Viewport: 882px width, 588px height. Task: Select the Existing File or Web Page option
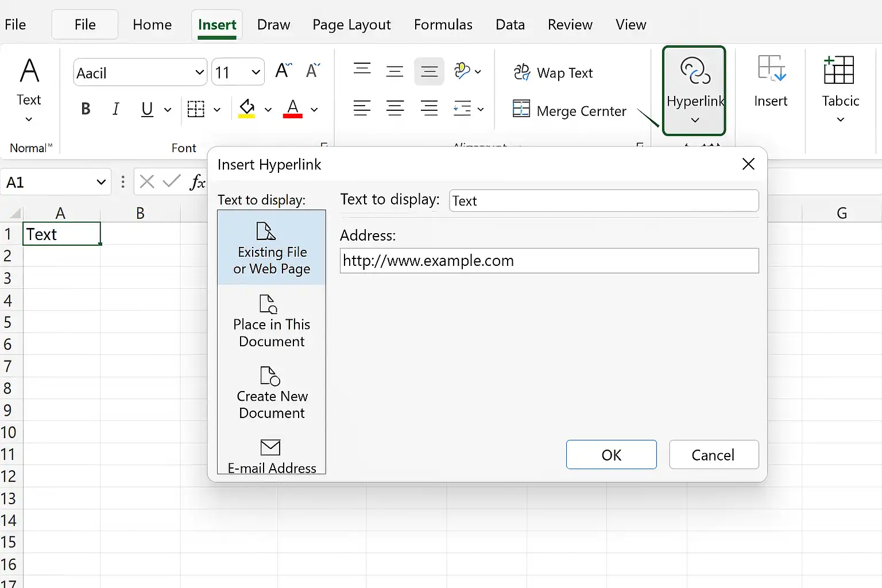click(x=272, y=247)
